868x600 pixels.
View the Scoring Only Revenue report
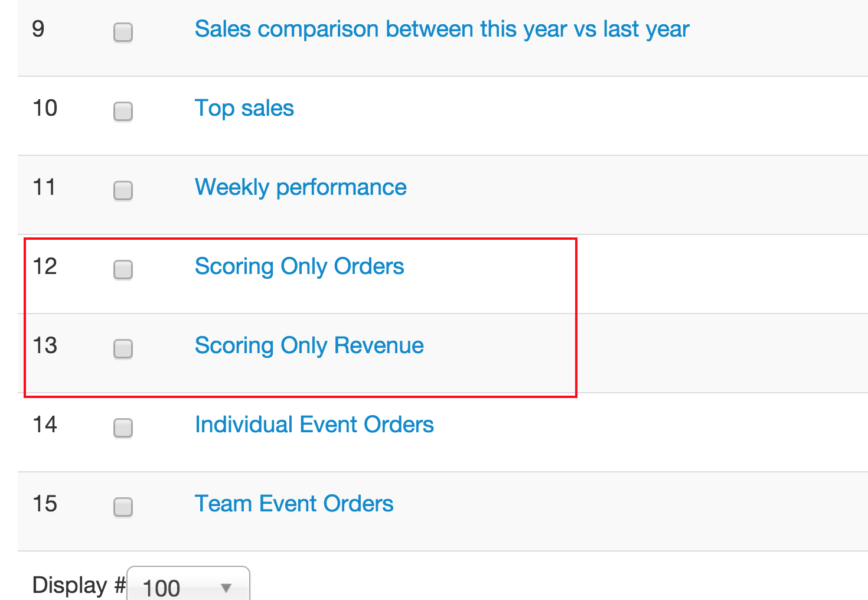(x=309, y=345)
